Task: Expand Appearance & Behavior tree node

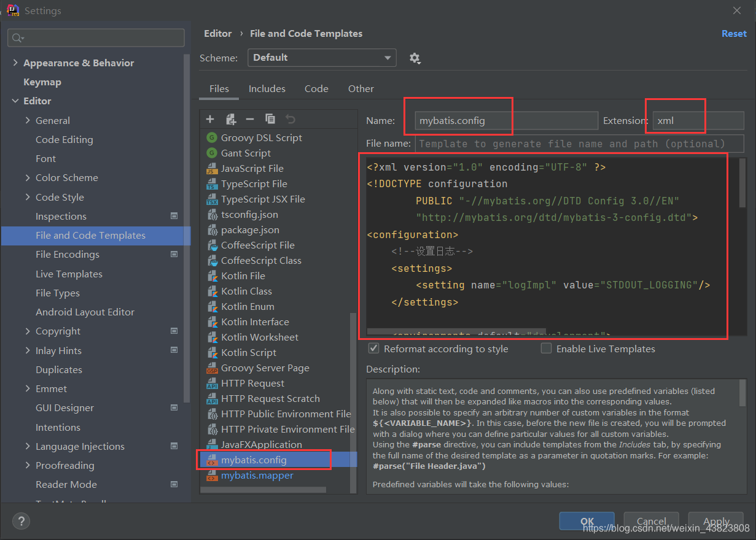Action: tap(15, 63)
